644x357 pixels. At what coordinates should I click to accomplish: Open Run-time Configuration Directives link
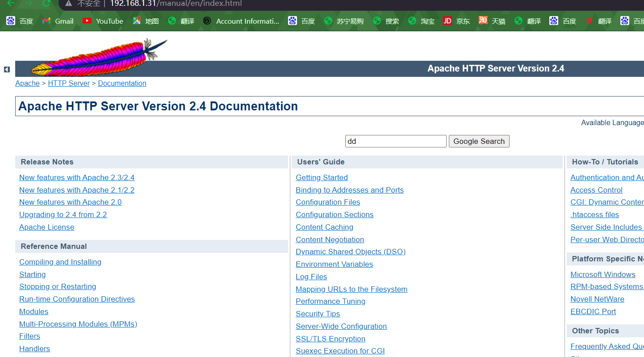pyautogui.click(x=77, y=299)
